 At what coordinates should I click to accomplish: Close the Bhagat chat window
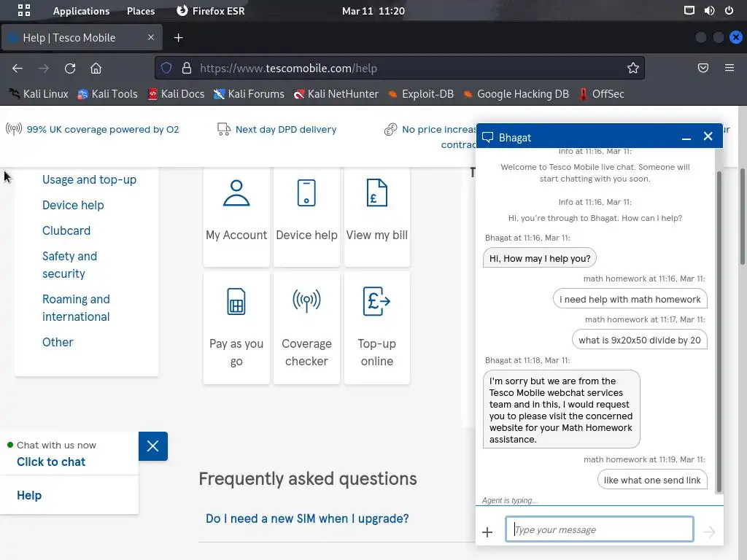708,136
